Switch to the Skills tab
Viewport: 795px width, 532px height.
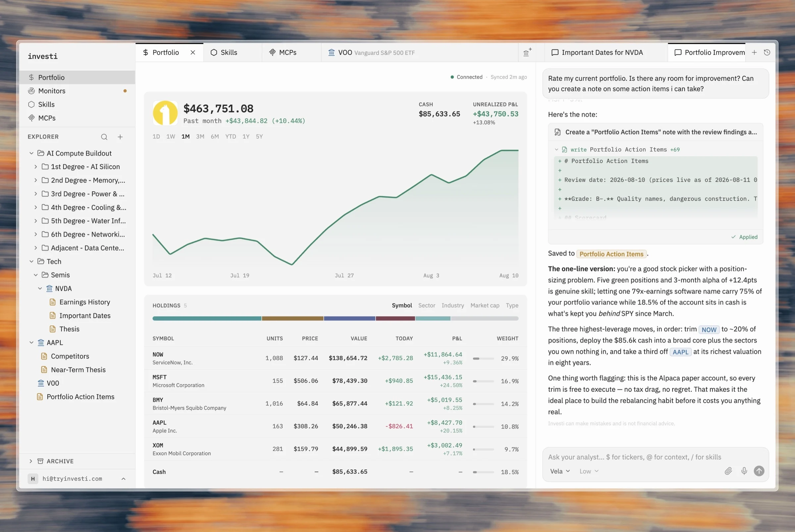[233, 53]
